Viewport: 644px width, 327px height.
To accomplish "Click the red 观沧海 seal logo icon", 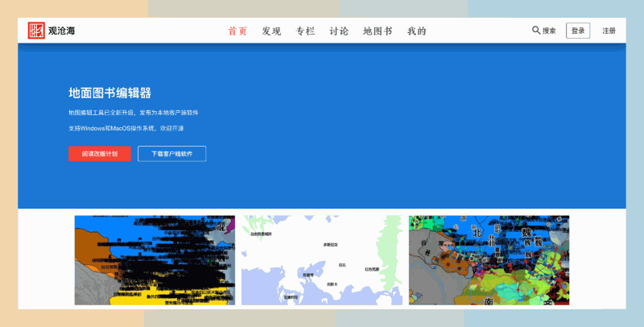I will pyautogui.click(x=36, y=31).
